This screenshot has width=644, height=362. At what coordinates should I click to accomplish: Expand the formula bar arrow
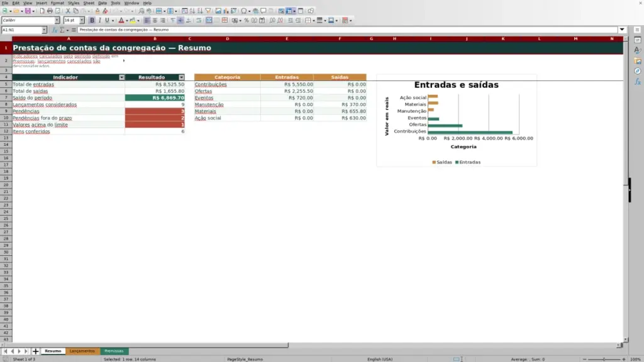click(622, 30)
